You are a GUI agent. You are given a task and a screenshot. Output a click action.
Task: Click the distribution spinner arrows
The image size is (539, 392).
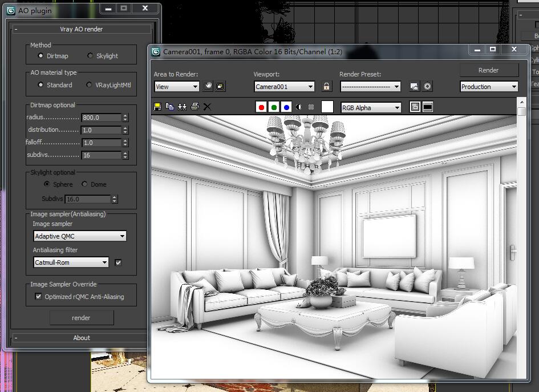(125, 130)
